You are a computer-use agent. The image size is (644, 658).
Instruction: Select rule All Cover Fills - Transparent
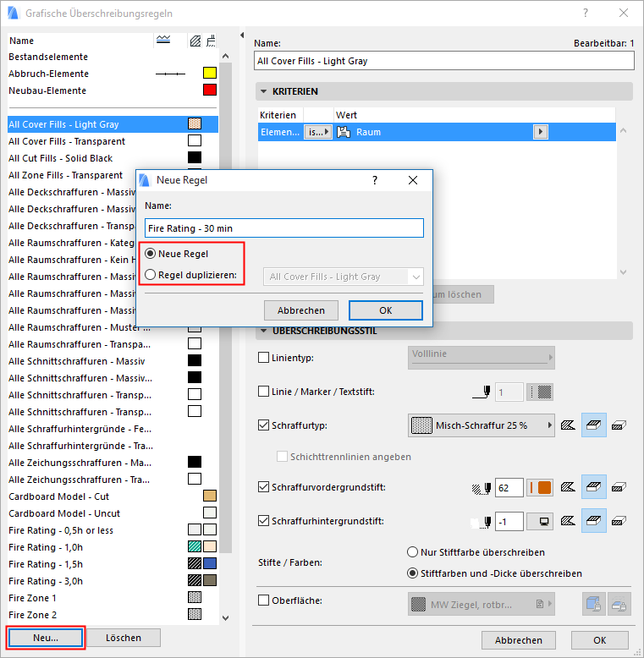(113, 141)
